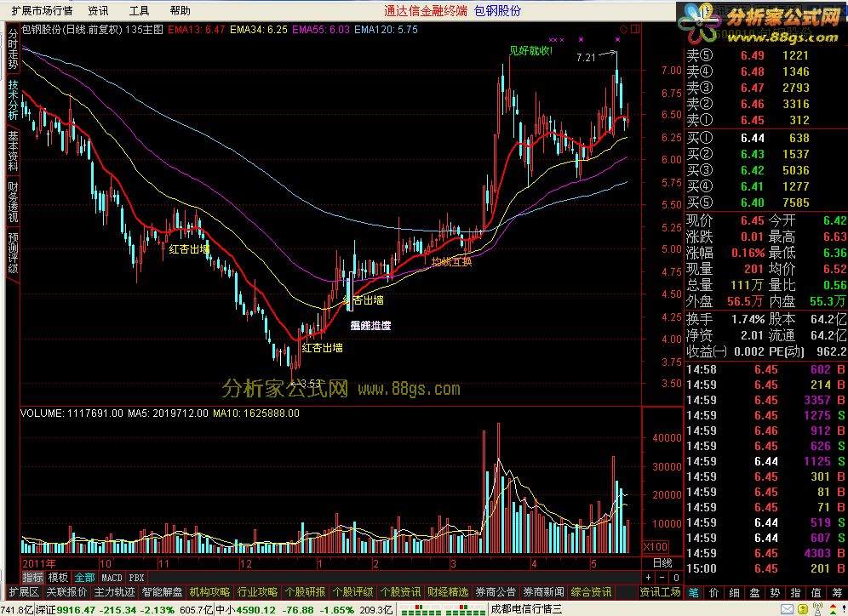The image size is (848, 616).
Task: Click the EMA120: 5.75 indicator label
Action: click(x=387, y=29)
